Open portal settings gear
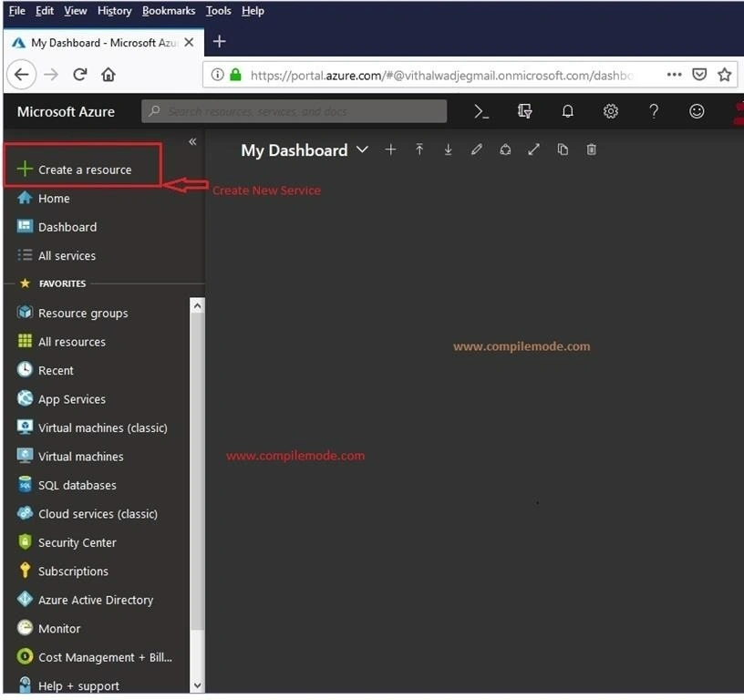The image size is (744, 700). [610, 111]
